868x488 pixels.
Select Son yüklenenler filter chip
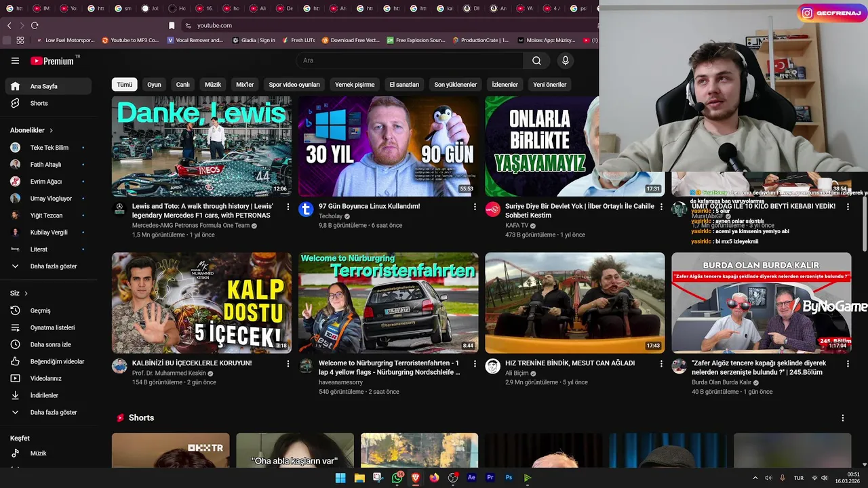tap(456, 85)
